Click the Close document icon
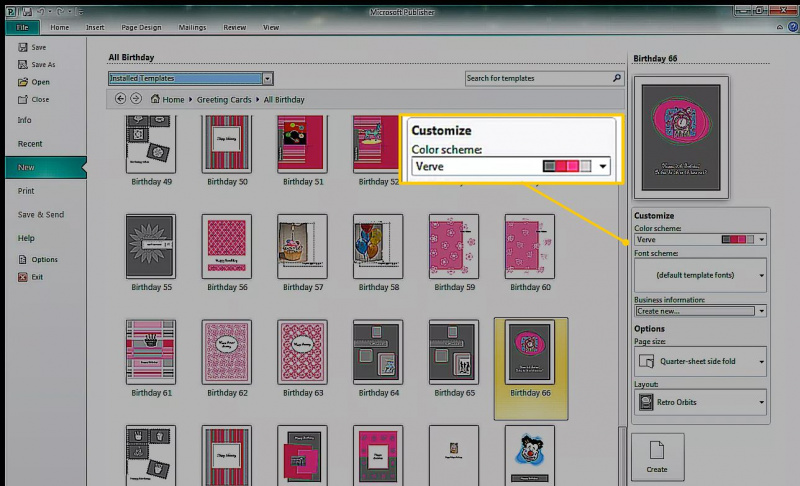Screen dimensions: 800x486 [x=22, y=99]
